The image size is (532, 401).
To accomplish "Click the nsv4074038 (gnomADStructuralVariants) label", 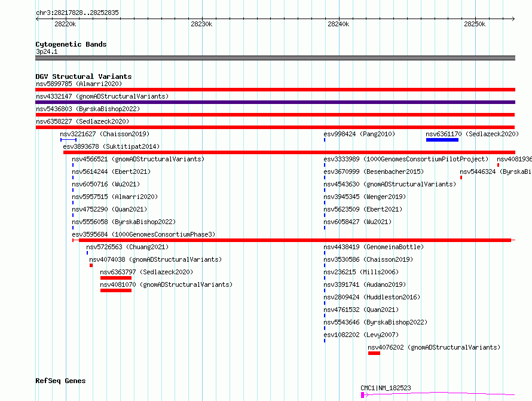I will click(155, 259).
